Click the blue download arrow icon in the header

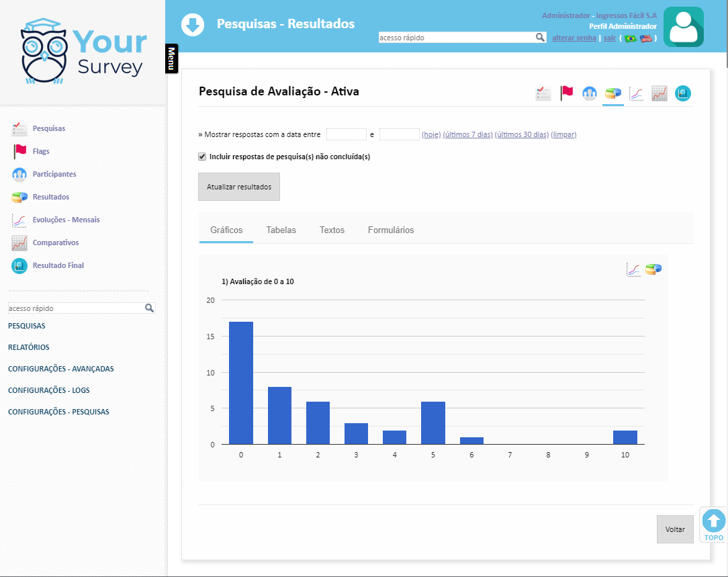click(x=193, y=26)
